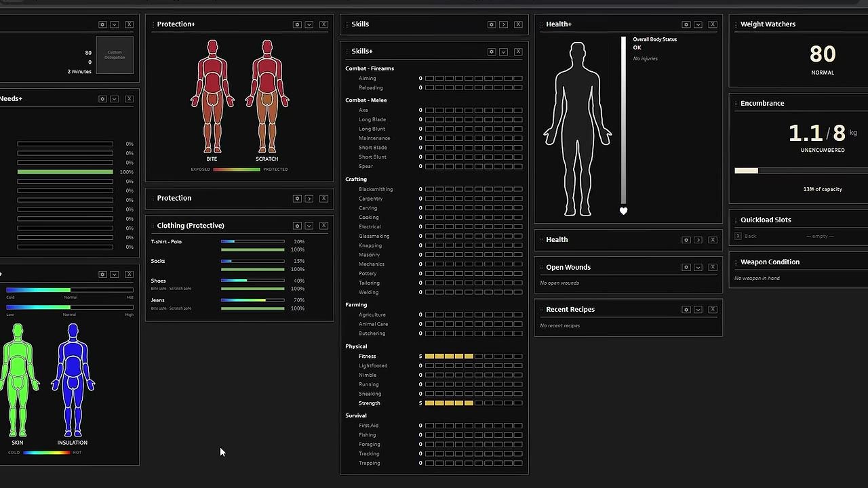Viewport: 868px width, 488px height.
Task: Close the Recent Recipes panel
Action: [x=713, y=310]
